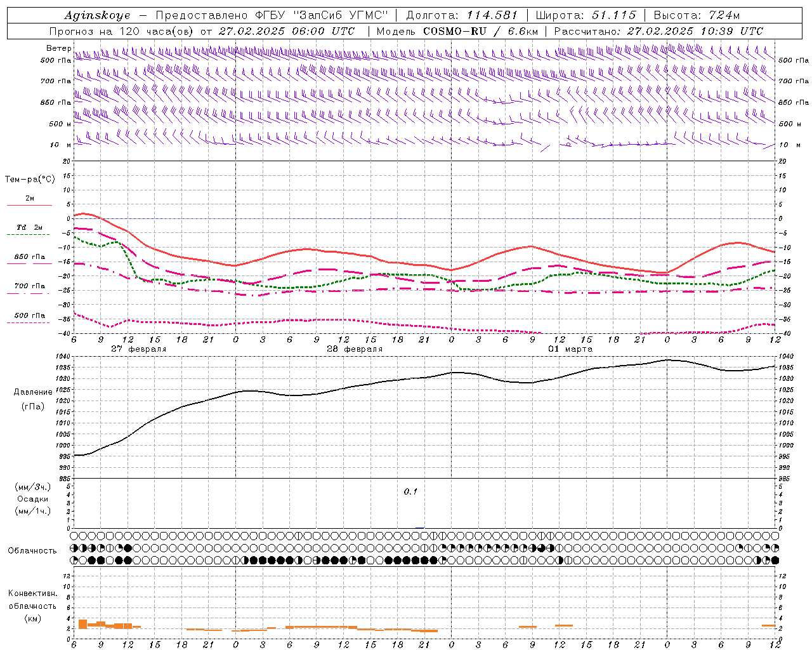Click the 700 гПа temperature legend entry
Image resolution: width=812 pixels, height=650 pixels.
30,286
